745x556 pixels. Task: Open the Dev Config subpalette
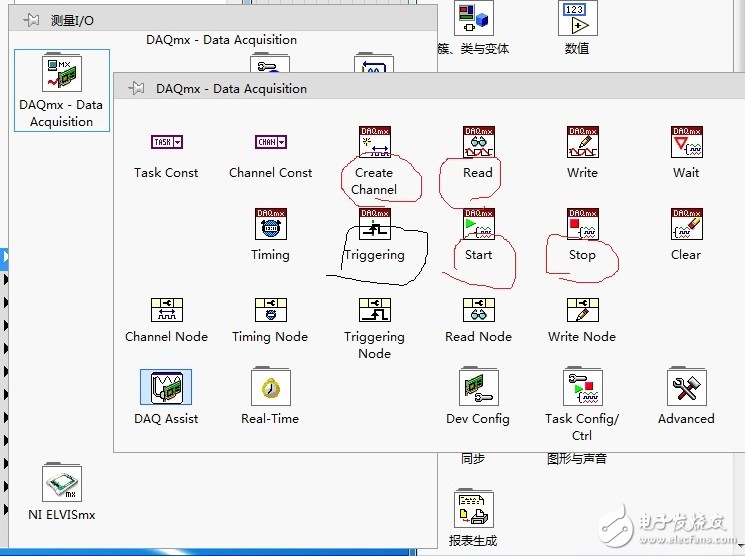(478, 386)
